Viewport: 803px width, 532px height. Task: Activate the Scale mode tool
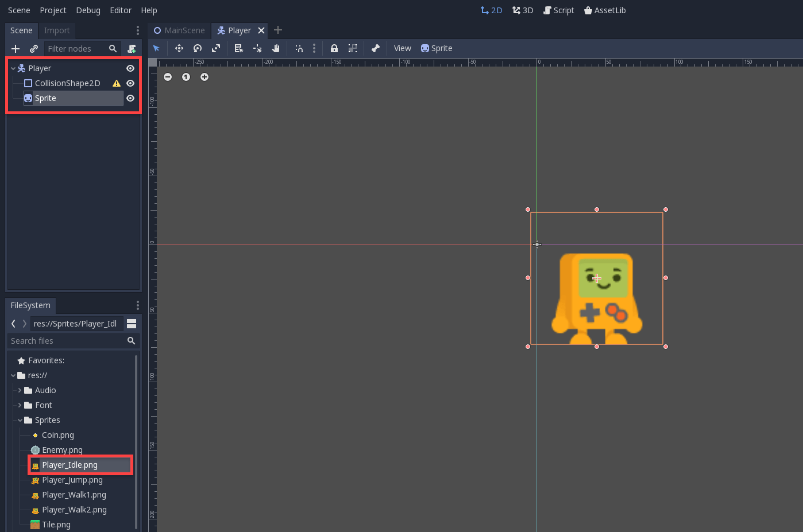click(x=216, y=48)
